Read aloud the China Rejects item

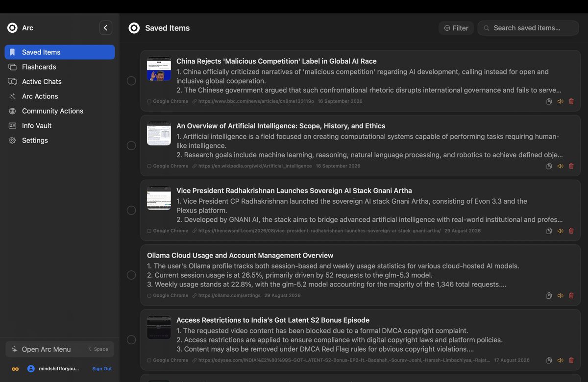[x=560, y=101]
